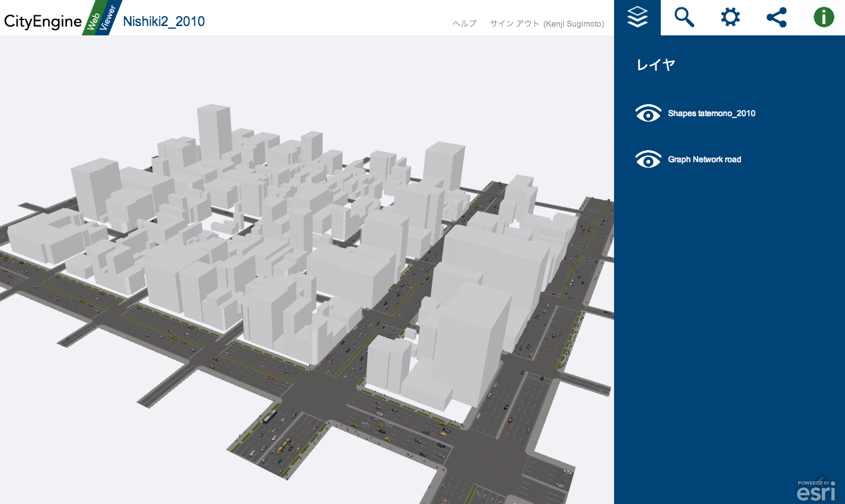Open the search tool
The image size is (845, 504).
[x=683, y=17]
